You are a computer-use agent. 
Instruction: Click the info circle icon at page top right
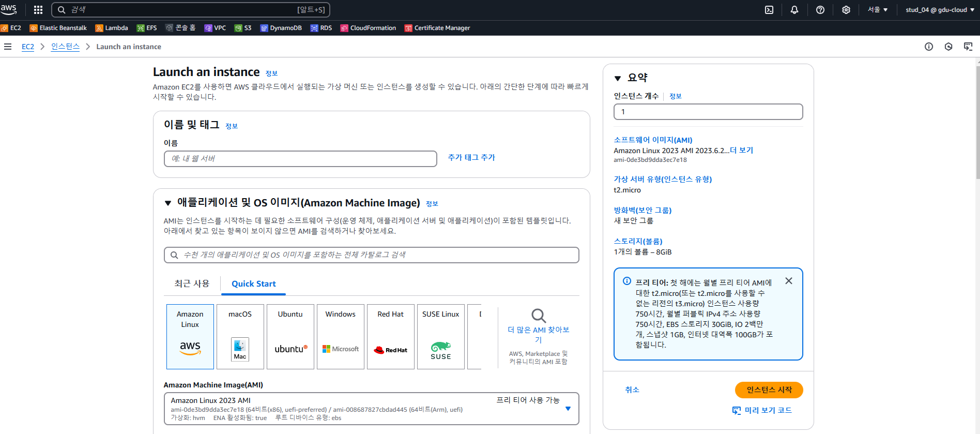click(x=929, y=47)
